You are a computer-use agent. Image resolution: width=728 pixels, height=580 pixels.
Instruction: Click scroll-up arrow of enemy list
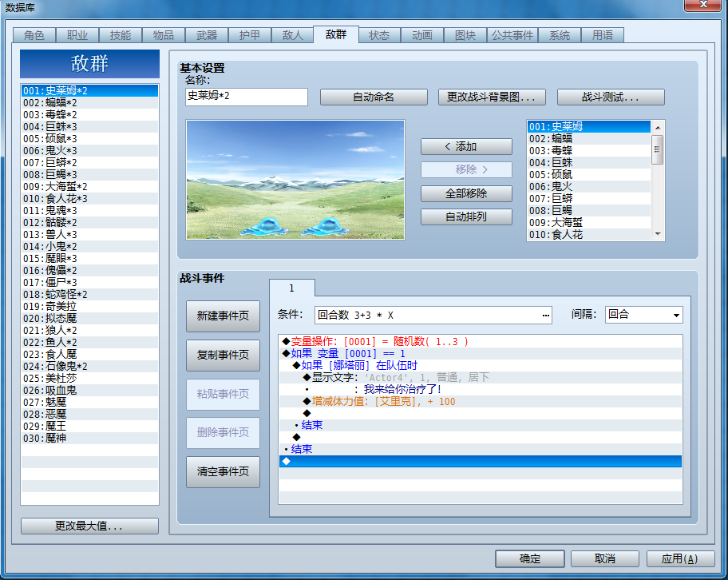pos(658,127)
